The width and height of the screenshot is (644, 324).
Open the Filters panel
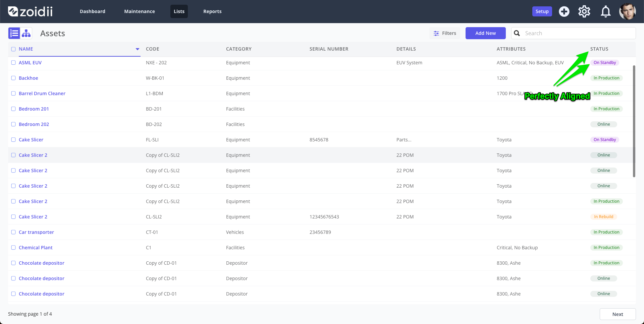[x=445, y=33]
